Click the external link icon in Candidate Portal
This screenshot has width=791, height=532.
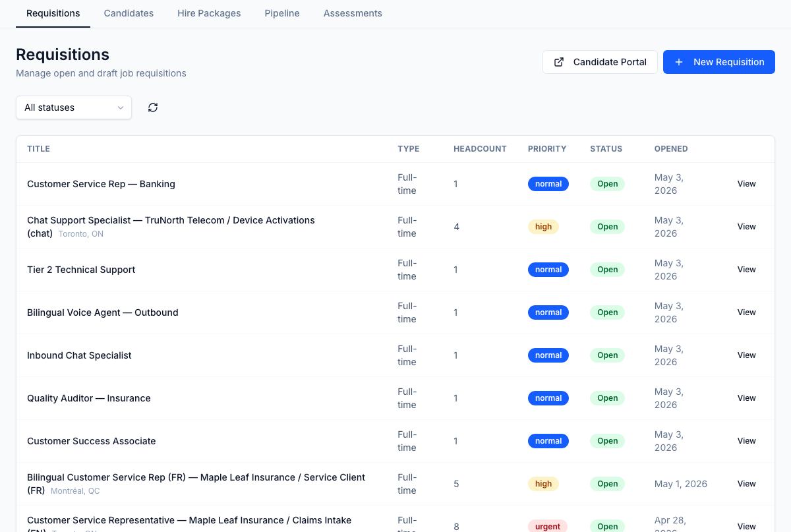[559, 62]
